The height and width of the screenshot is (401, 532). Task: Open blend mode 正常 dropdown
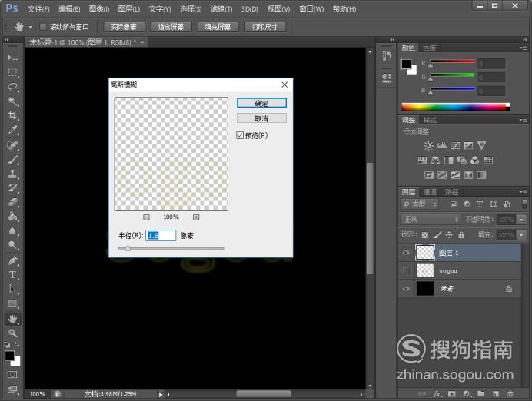pos(431,219)
